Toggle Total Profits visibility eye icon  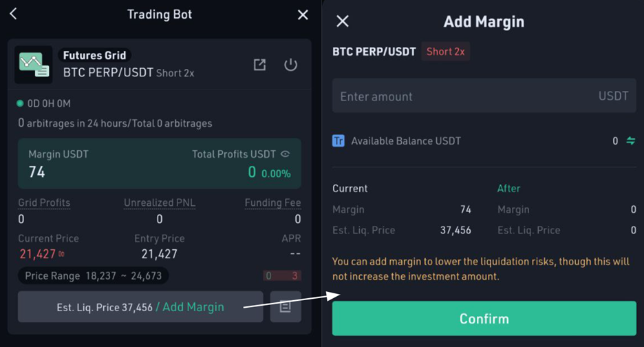[x=285, y=154]
